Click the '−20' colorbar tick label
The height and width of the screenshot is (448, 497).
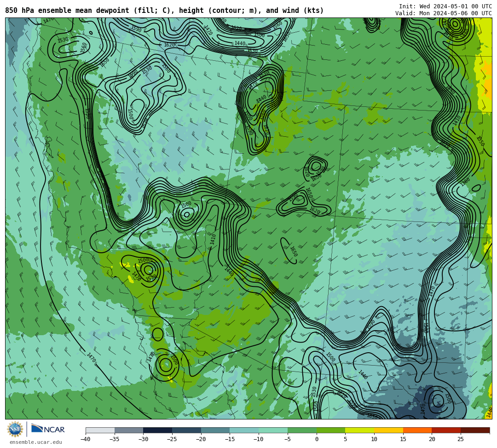point(201,439)
